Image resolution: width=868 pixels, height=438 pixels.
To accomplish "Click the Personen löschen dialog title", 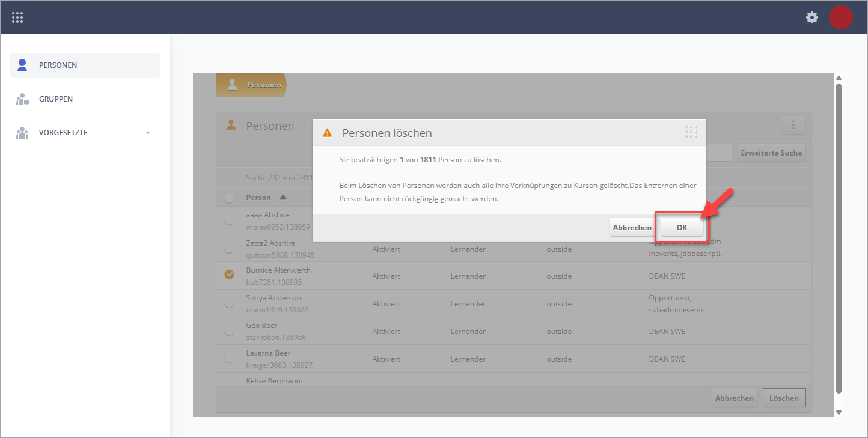I will coord(387,133).
